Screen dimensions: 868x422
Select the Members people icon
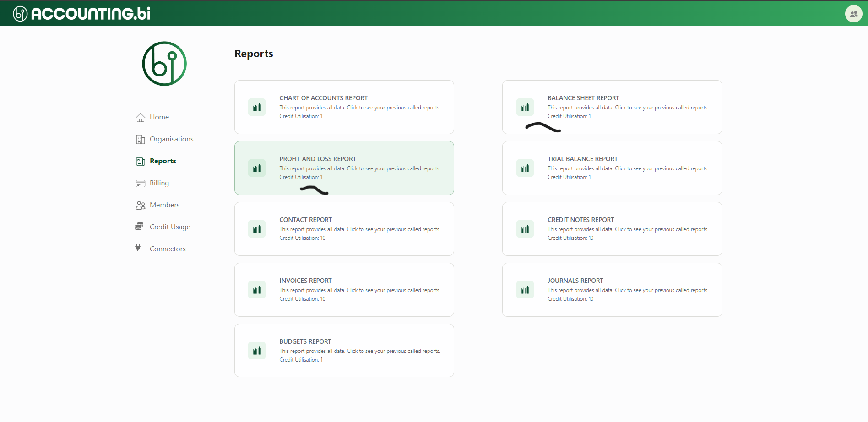click(x=140, y=205)
